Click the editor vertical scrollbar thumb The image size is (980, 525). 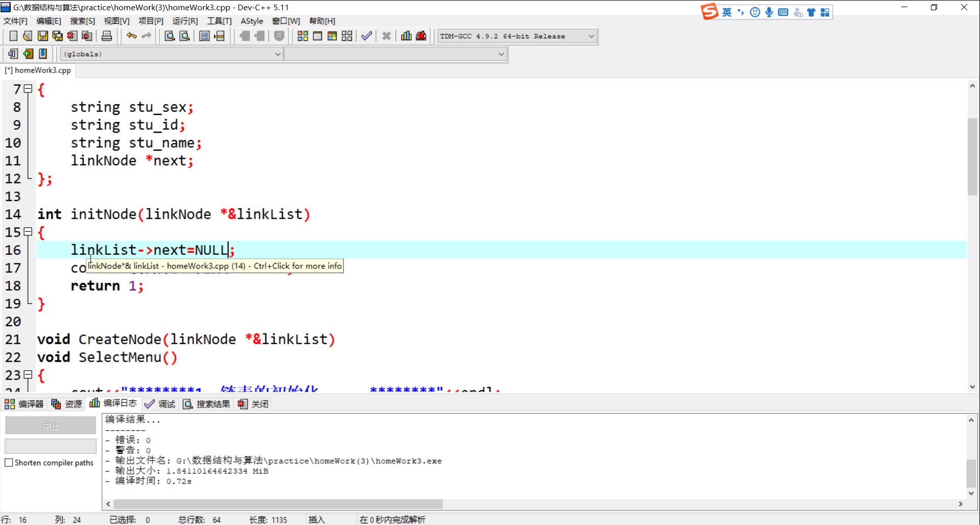[972, 156]
